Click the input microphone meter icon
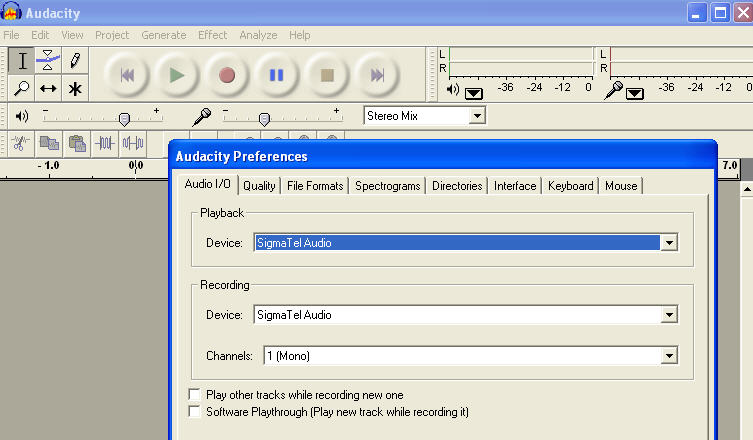Screen dimensions: 753x440 pos(613,90)
